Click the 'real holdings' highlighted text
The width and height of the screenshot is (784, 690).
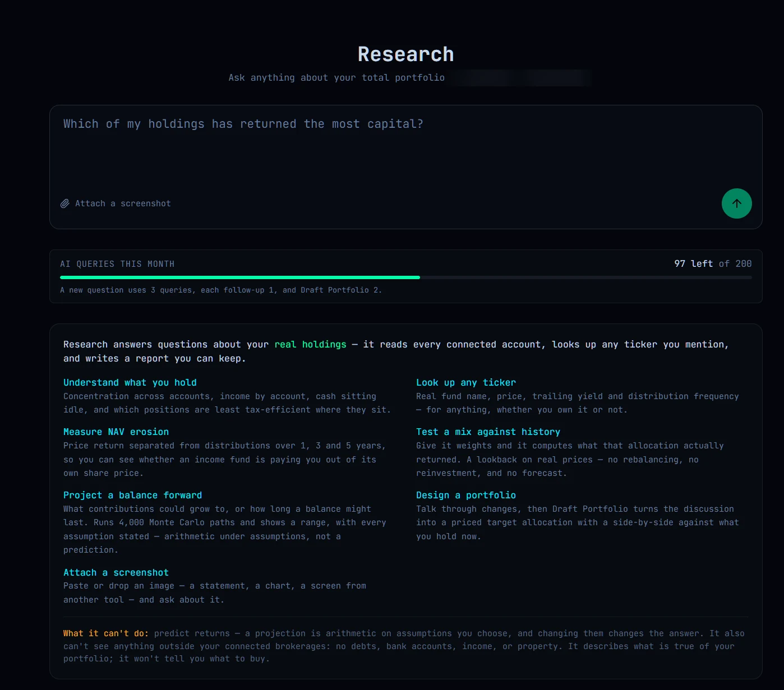[310, 344]
